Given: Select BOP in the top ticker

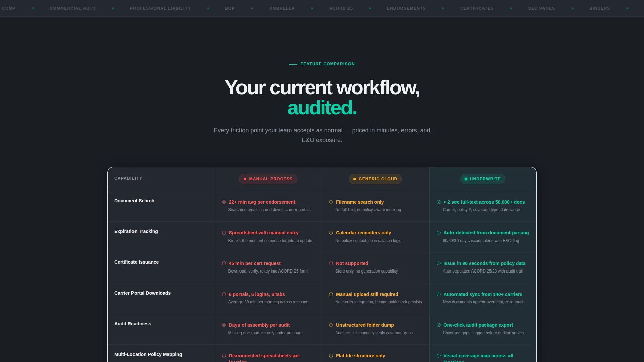Looking at the screenshot, I should [x=230, y=8].
